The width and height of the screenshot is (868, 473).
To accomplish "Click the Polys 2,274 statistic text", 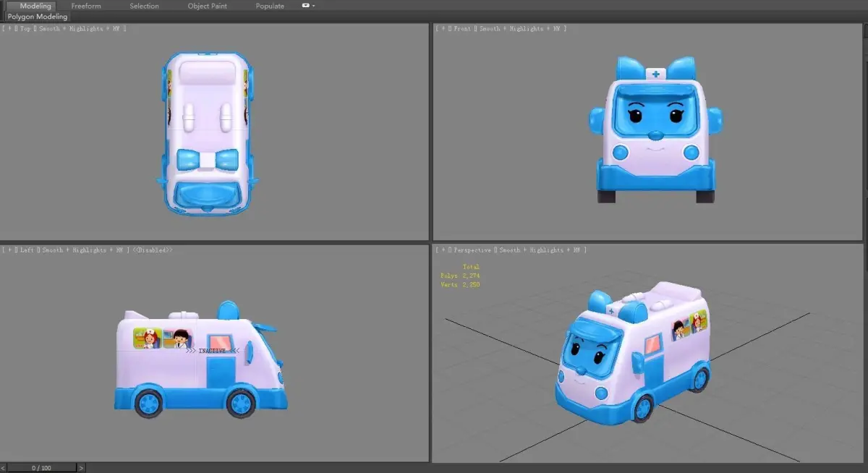I will click(460, 276).
